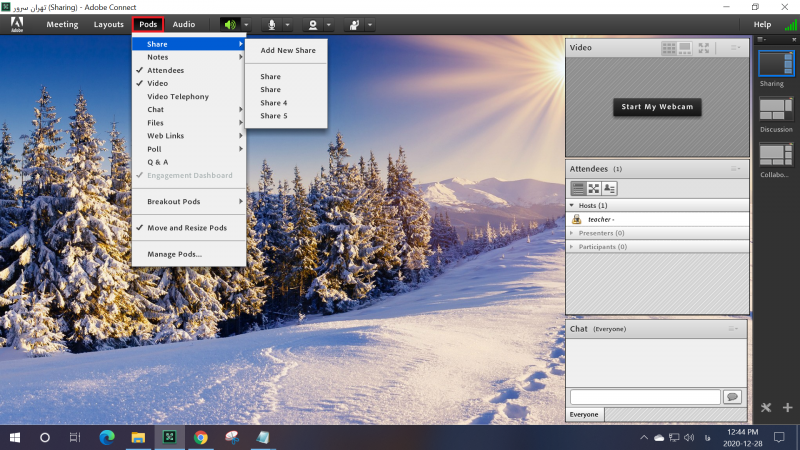Screen dimensions: 800x450
Task: Click the Start My Webcam button
Action: tap(657, 107)
